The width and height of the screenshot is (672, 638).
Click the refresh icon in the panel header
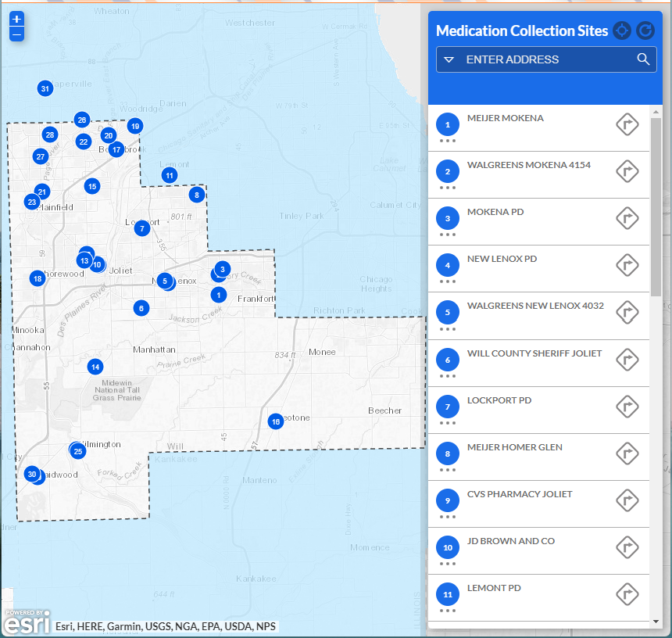click(645, 30)
